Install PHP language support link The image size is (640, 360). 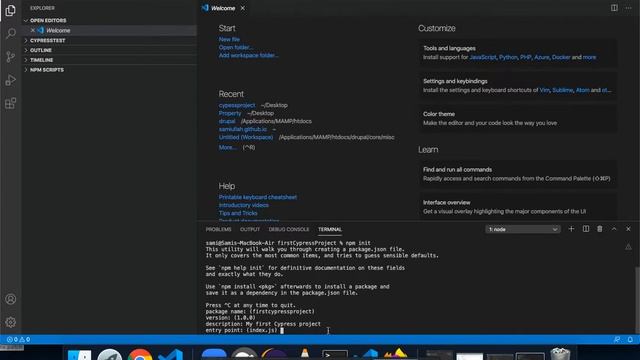[526, 57]
